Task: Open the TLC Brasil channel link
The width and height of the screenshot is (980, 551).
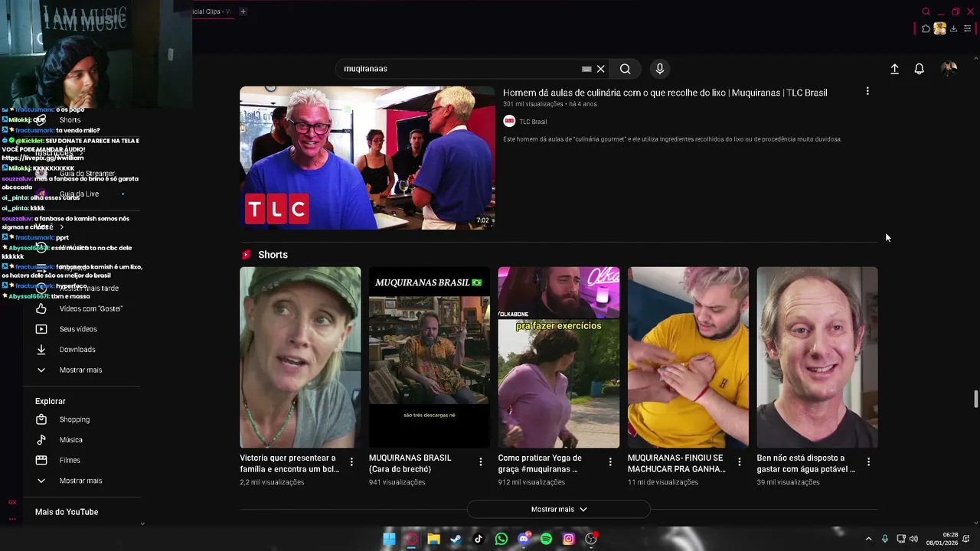Action: 533,122
